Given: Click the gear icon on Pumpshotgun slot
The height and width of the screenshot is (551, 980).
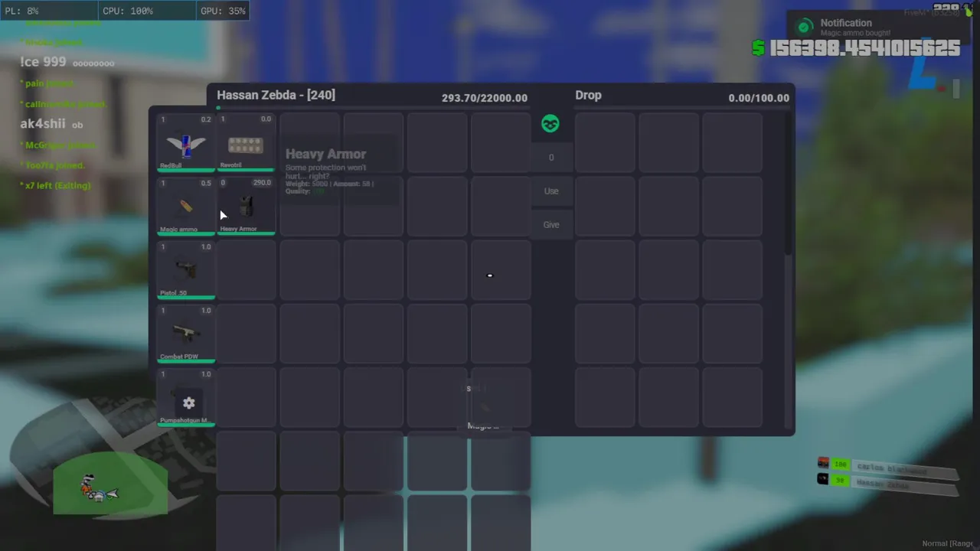Looking at the screenshot, I should click(x=188, y=403).
